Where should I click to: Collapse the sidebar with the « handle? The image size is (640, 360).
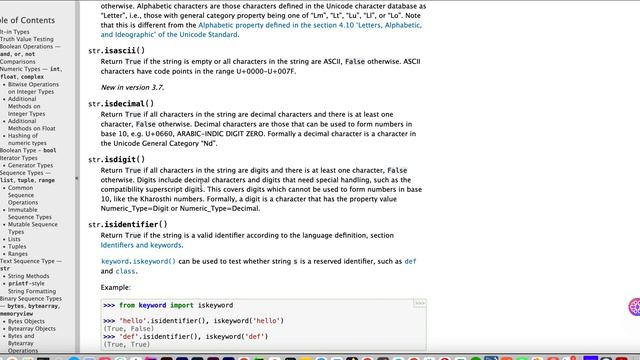[77, 178]
